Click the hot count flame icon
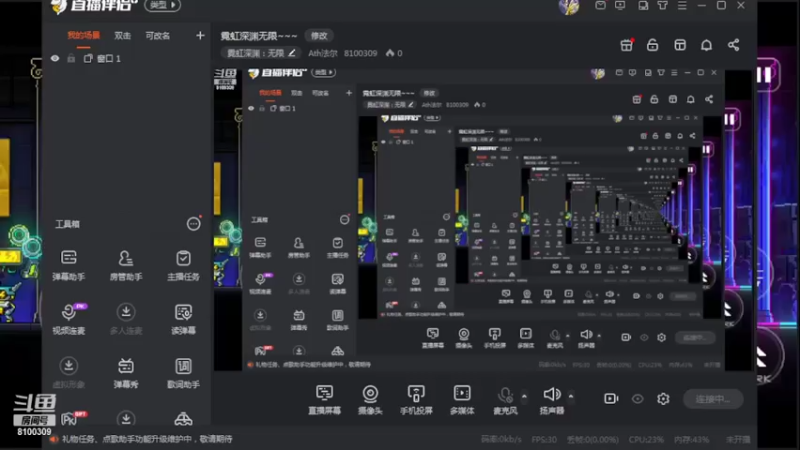 tap(390, 53)
